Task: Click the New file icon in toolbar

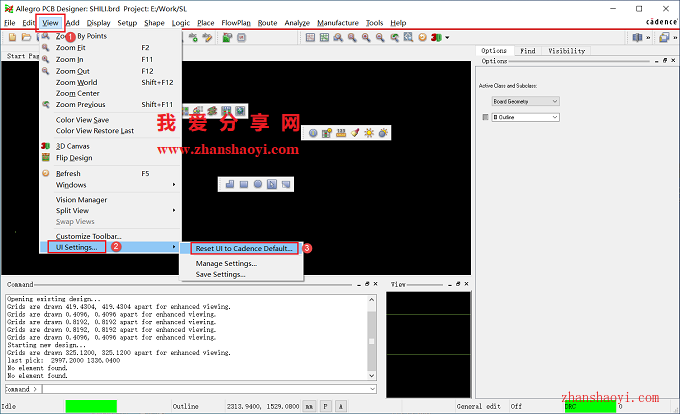Action: [13, 38]
